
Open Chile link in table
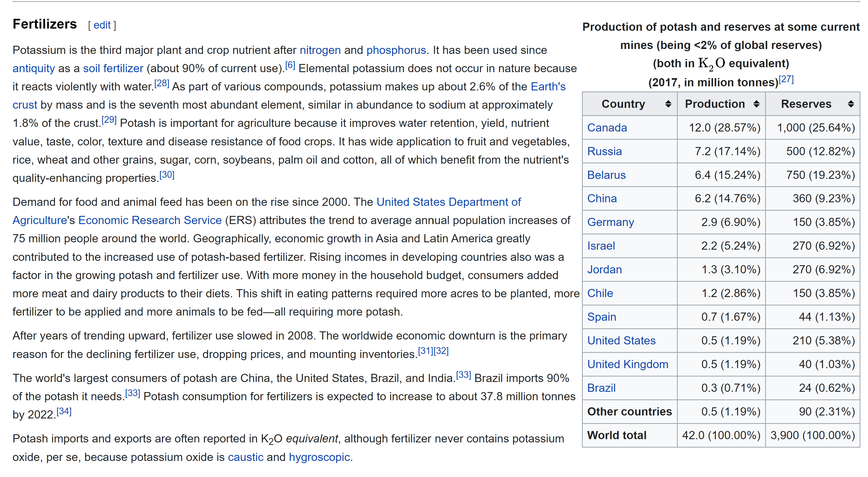[600, 293]
